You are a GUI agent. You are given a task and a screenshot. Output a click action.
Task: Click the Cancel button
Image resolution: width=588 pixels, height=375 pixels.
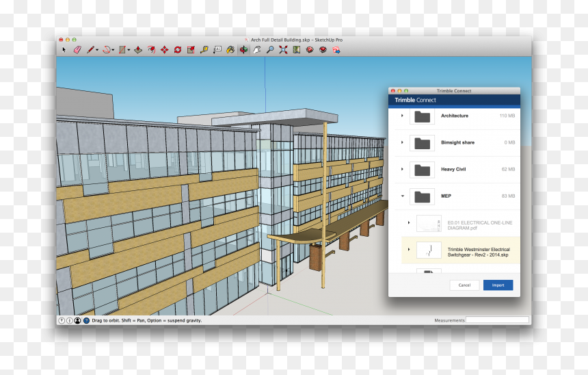(x=464, y=285)
